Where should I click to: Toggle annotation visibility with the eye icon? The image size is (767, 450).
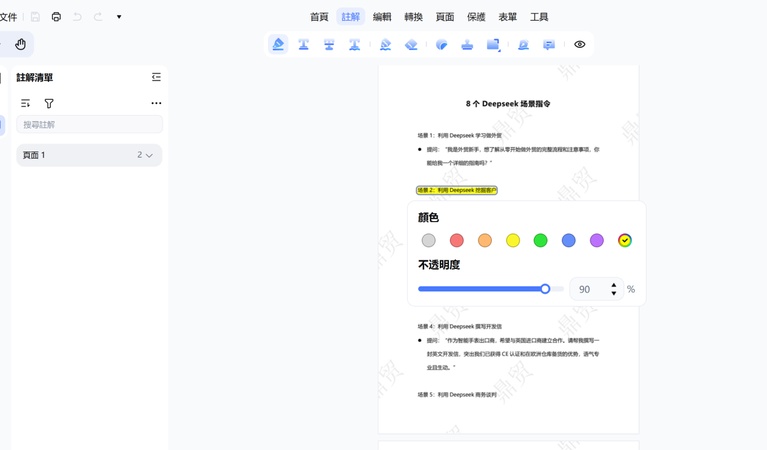pyautogui.click(x=580, y=45)
